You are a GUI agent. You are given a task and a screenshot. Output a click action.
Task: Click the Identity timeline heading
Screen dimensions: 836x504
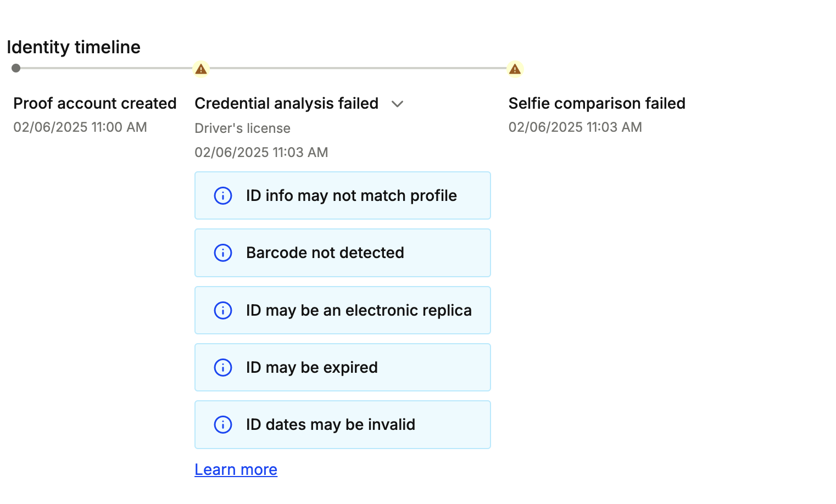click(x=74, y=47)
